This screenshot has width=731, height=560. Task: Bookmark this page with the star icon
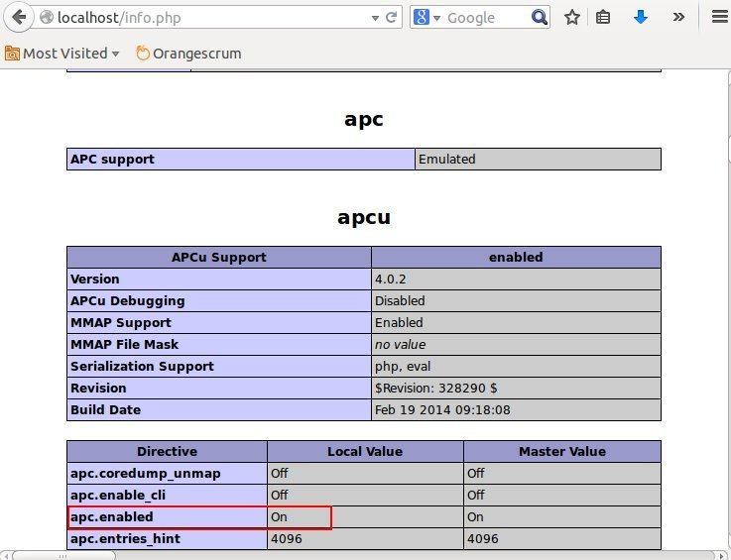[572, 18]
